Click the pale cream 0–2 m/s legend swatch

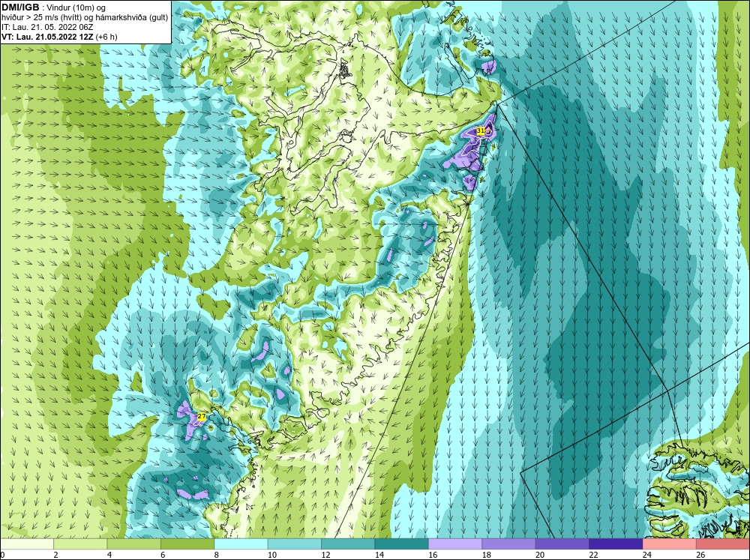pos(27,544)
